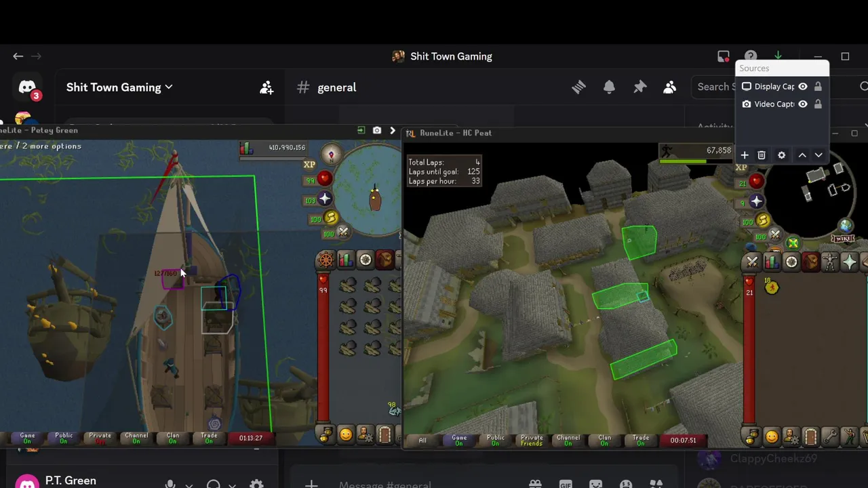Image resolution: width=868 pixels, height=488 pixels.
Task: Open headphone options dropdown arrow
Action: pyautogui.click(x=232, y=485)
